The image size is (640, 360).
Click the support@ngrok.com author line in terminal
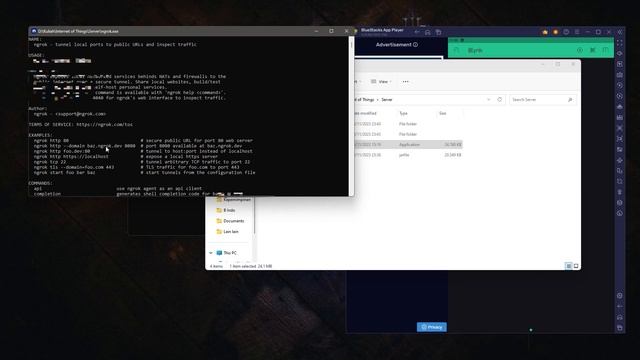70,114
